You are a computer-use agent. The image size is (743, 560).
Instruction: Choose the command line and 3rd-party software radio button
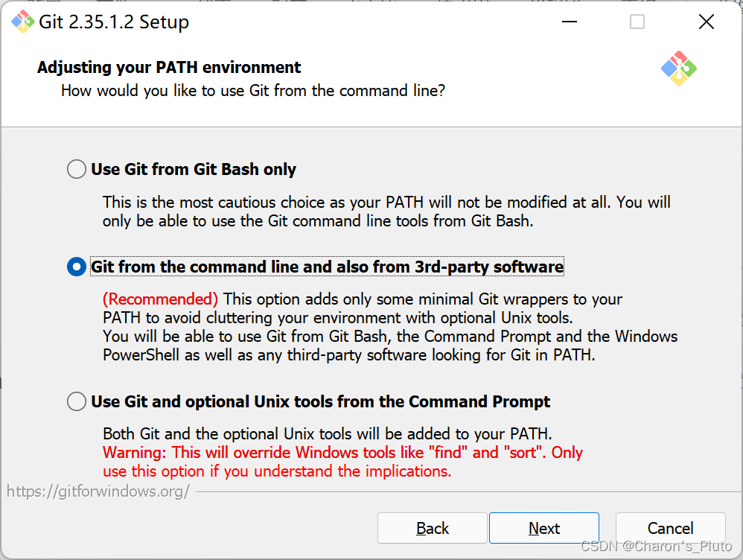point(77,267)
